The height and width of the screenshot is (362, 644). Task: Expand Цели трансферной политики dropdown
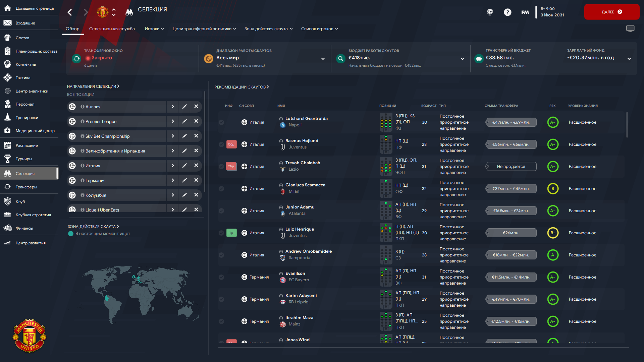click(x=204, y=29)
